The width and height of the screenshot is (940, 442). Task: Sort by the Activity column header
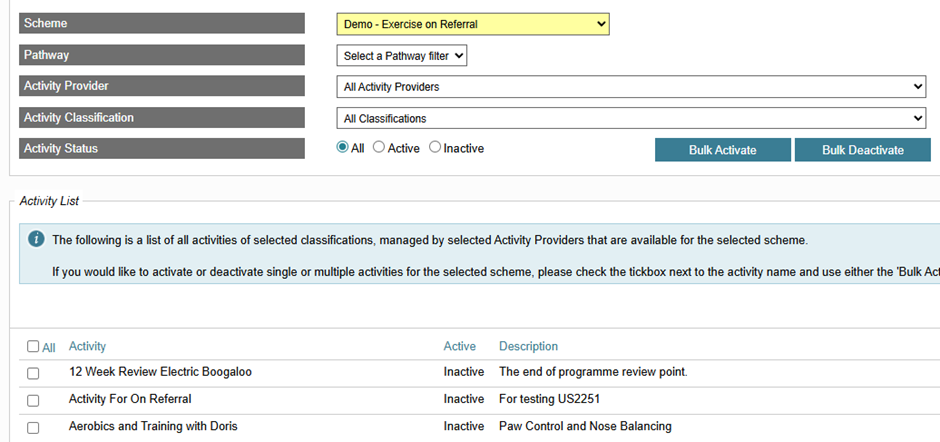(x=87, y=347)
